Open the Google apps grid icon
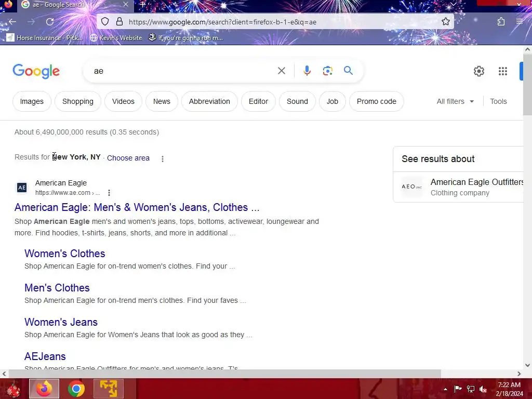 point(503,71)
